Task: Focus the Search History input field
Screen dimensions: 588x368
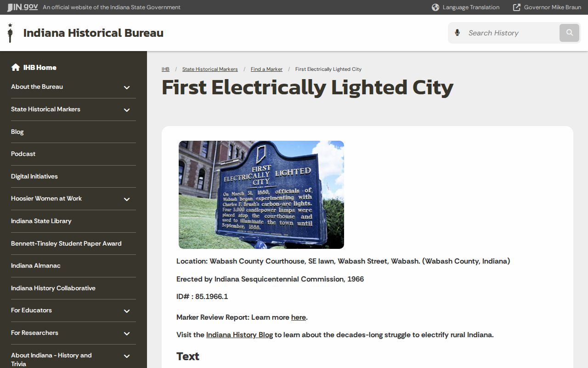Action: coord(511,33)
